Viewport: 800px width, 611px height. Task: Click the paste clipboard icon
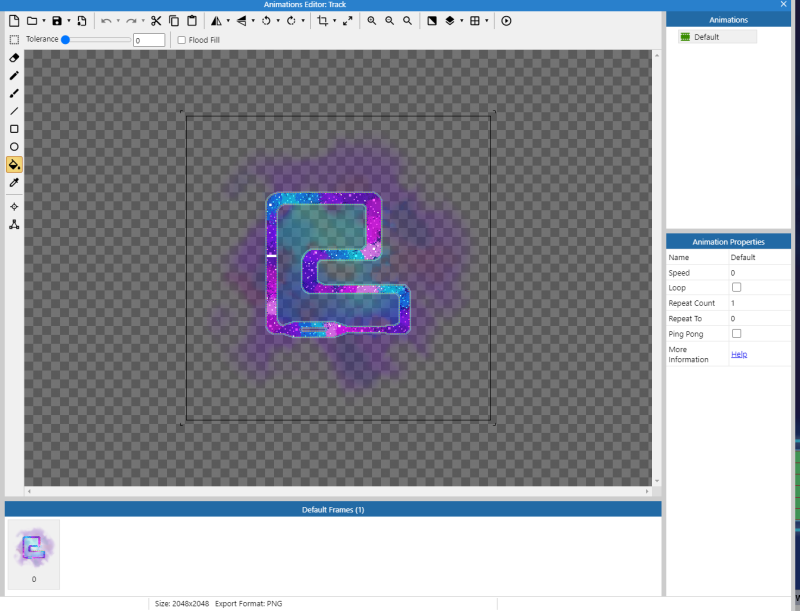pos(192,21)
